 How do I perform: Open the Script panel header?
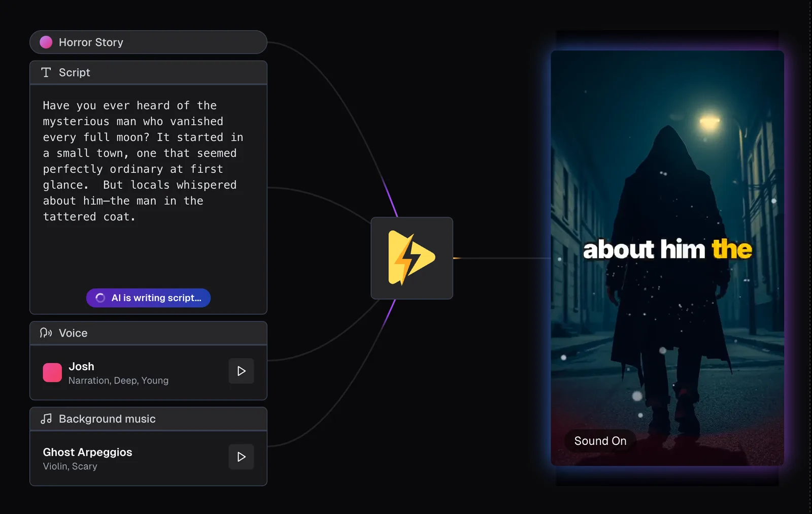148,73
